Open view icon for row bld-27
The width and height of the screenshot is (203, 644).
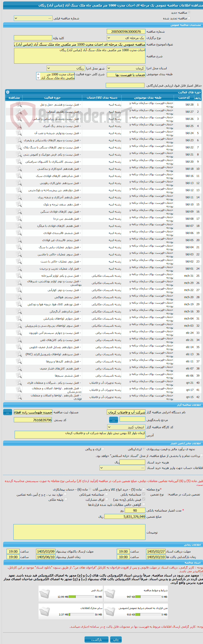[19, 111]
